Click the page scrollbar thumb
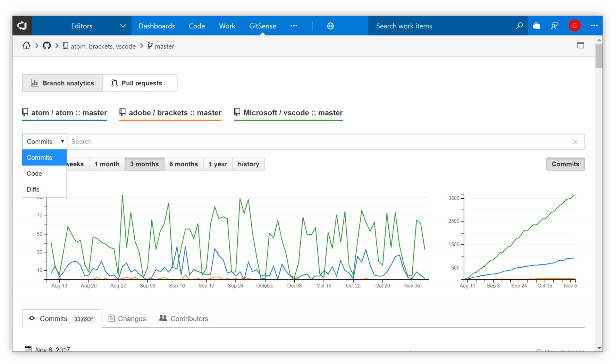The image size is (615, 364). click(599, 55)
